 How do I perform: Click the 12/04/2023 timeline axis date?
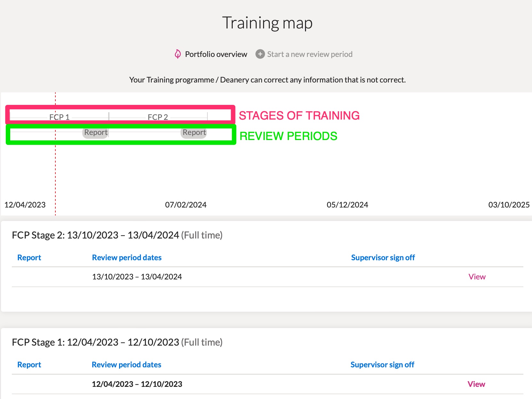click(x=25, y=205)
